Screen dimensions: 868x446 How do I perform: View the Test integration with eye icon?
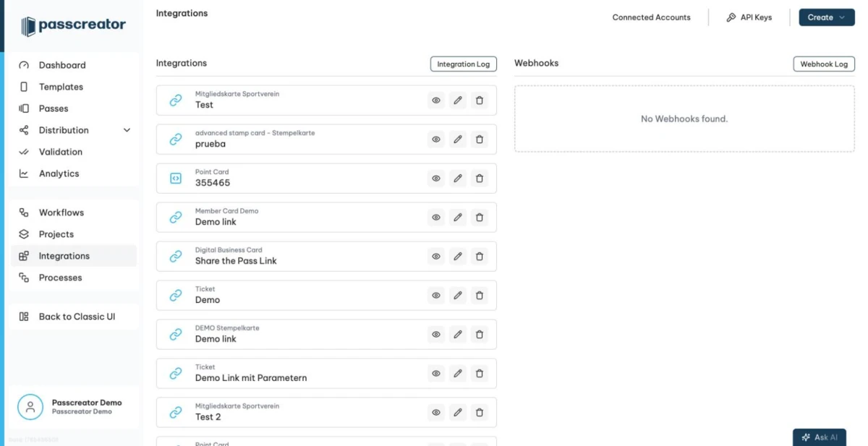(x=436, y=100)
